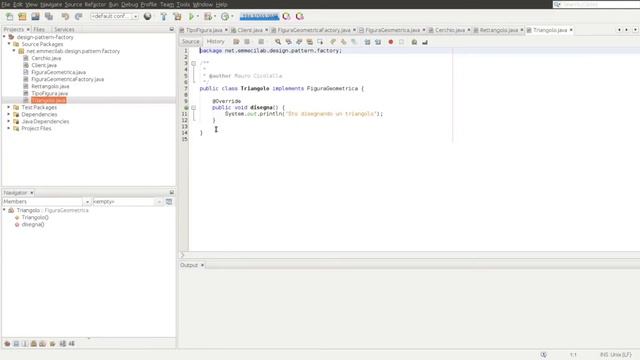This screenshot has height=360, width=640.
Task: Click the globe browser icon in toolbar
Action: (147, 16)
